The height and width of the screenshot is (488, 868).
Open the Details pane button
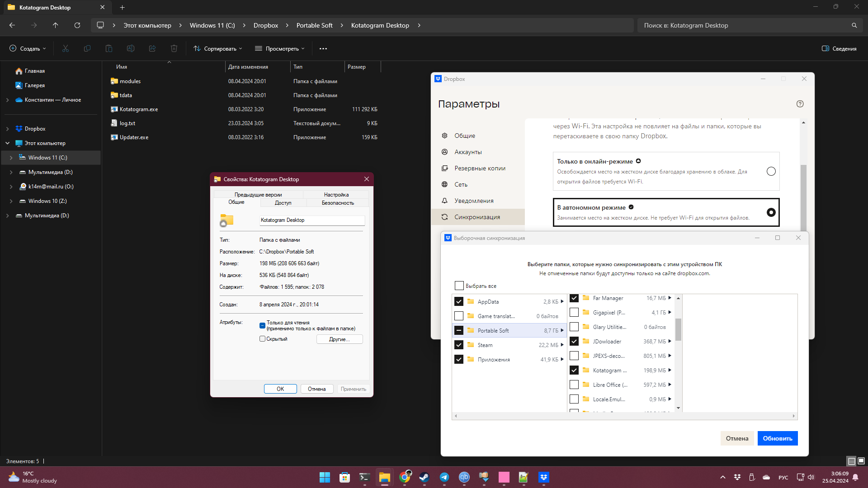(x=839, y=48)
